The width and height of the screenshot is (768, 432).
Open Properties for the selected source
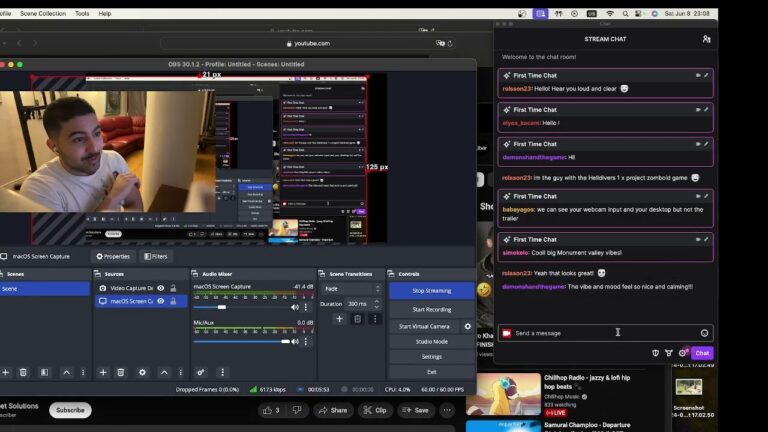coord(113,256)
